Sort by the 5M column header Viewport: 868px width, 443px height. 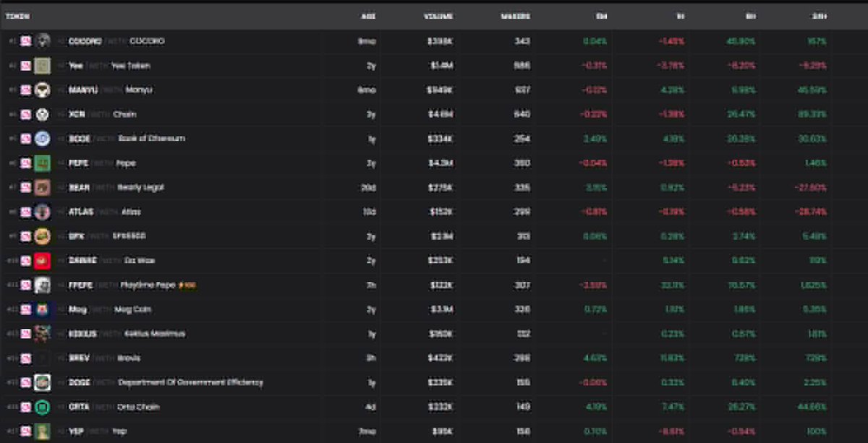pyautogui.click(x=601, y=16)
